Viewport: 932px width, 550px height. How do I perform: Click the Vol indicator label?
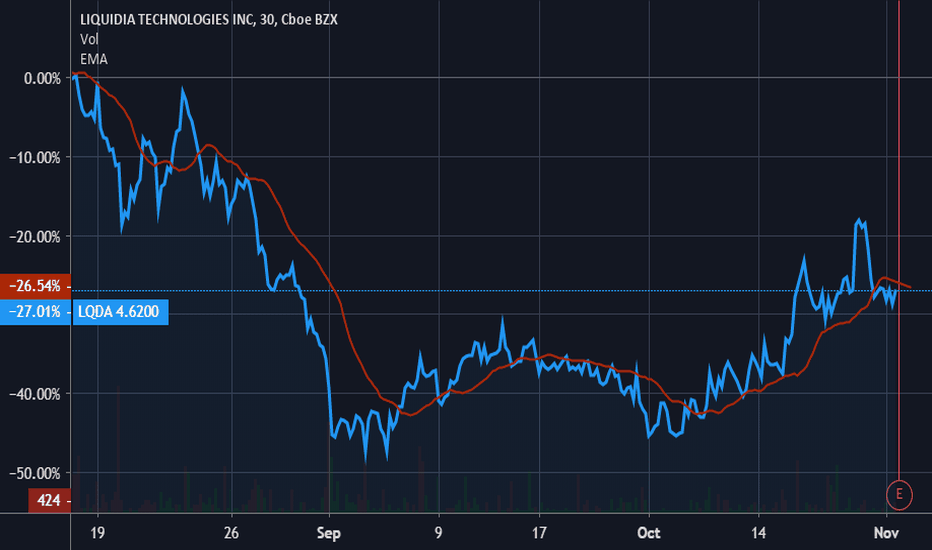click(x=89, y=39)
